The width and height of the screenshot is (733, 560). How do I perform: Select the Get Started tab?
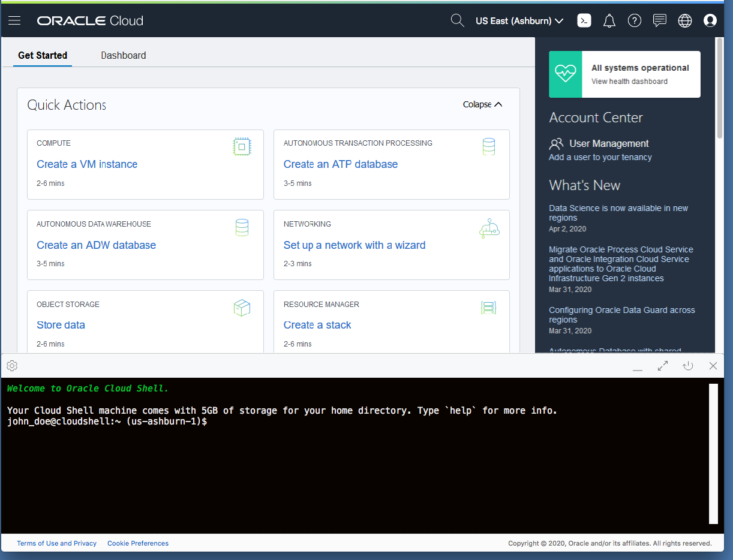(42, 55)
